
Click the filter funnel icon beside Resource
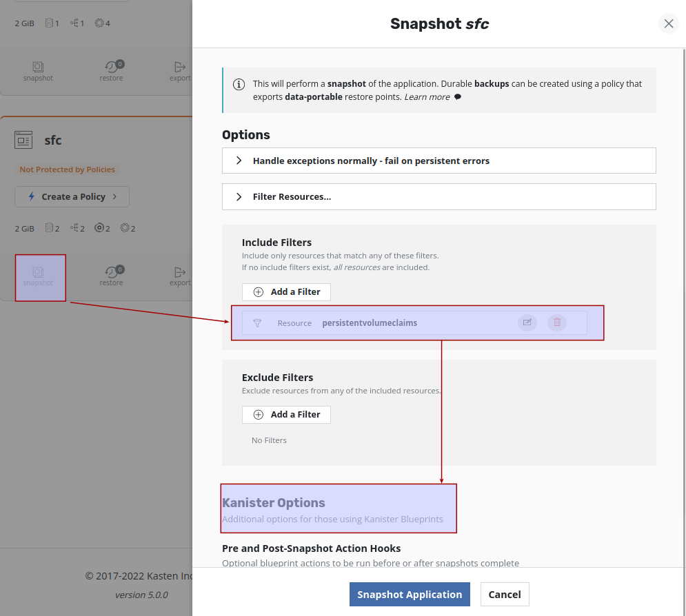click(257, 323)
